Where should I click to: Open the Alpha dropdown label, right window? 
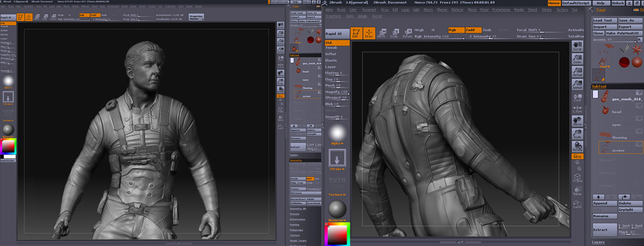pos(337,143)
